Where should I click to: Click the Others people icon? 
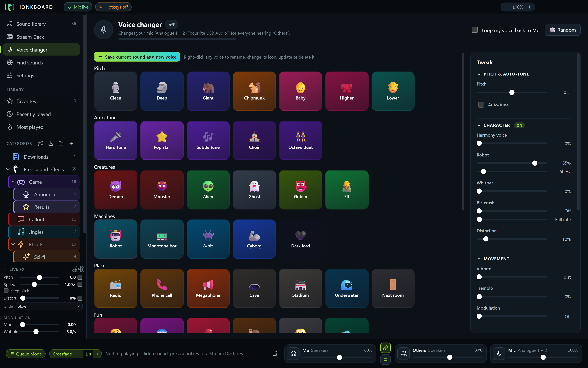click(404, 354)
